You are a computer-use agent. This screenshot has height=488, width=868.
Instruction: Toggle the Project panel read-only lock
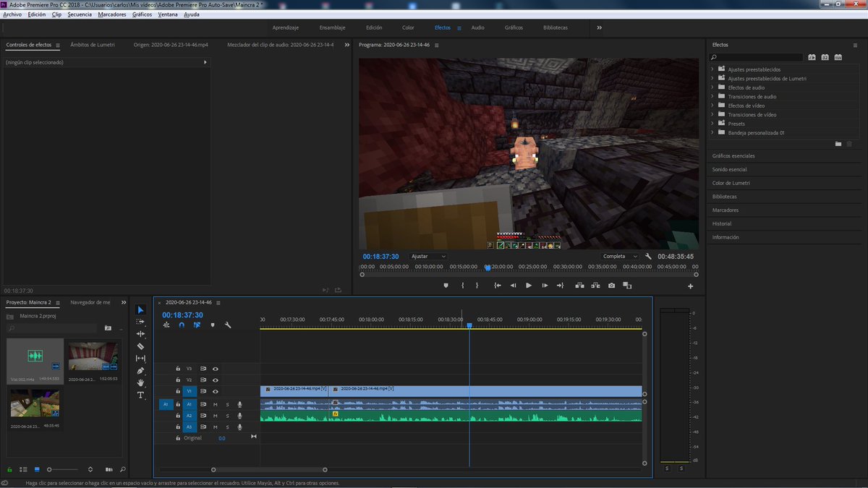10,469
